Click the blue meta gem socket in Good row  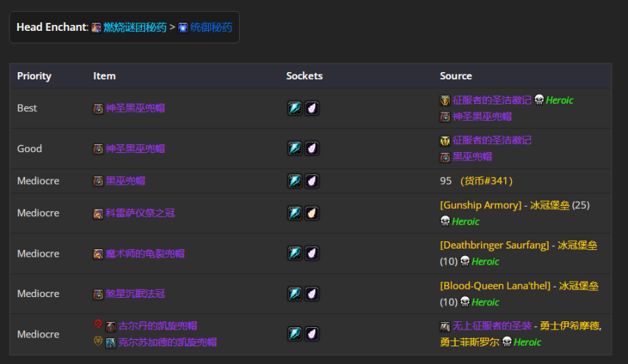tap(295, 148)
